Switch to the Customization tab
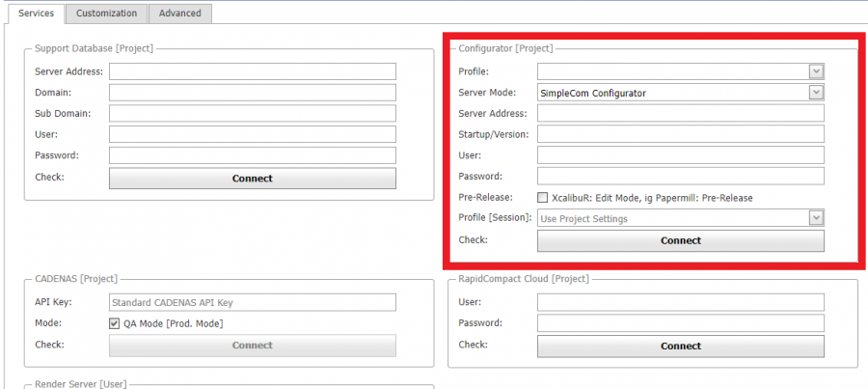 (106, 14)
